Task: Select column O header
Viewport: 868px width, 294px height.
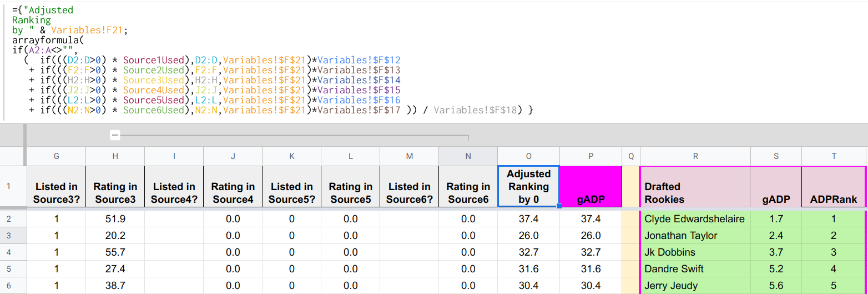Action: point(528,157)
